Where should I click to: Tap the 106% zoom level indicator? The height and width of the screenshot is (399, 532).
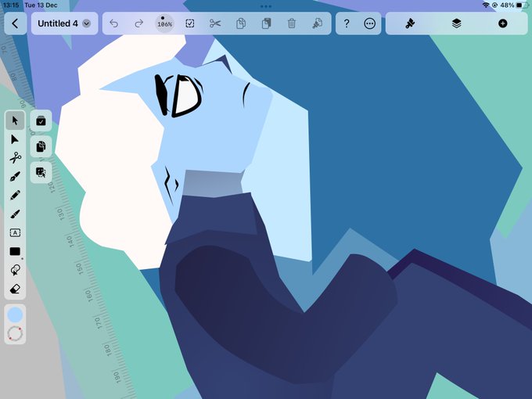coord(164,23)
